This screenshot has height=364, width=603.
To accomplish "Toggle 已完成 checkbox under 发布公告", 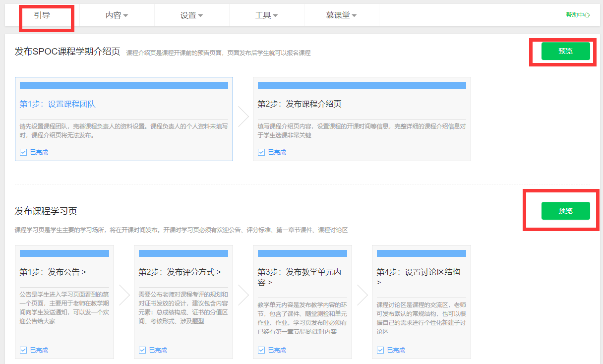I will [23, 350].
